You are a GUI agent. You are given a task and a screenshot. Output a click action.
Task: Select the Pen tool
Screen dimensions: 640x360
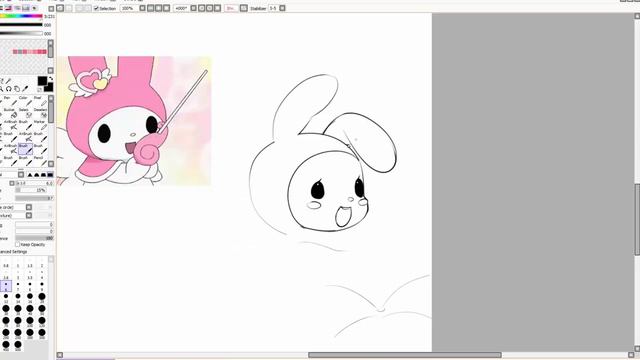[14, 102]
